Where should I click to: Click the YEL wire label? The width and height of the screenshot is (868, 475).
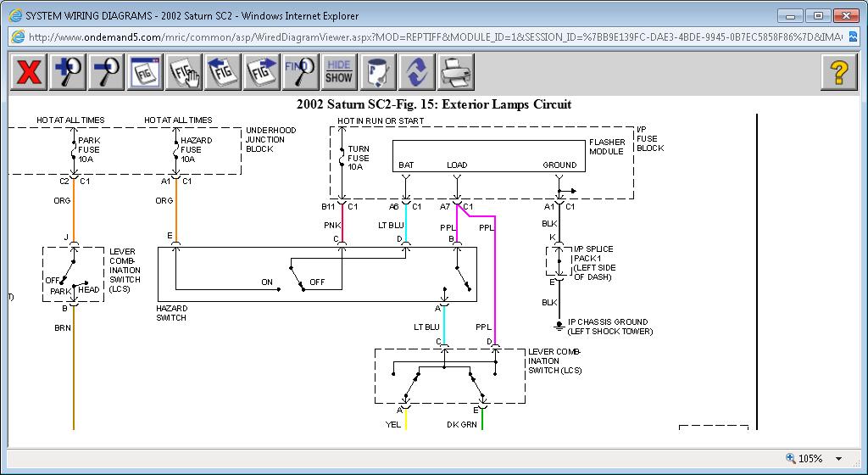pyautogui.click(x=393, y=425)
